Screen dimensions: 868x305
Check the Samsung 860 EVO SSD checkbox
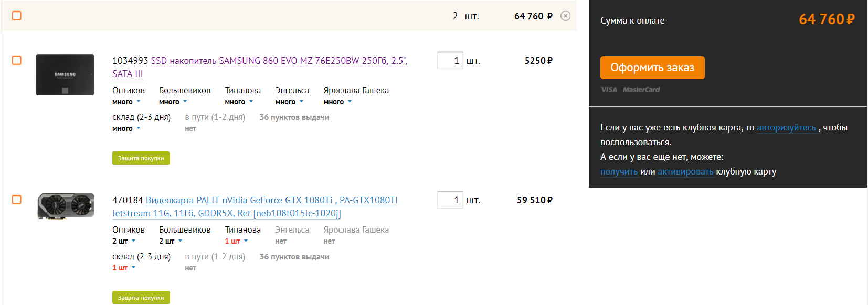pos(17,60)
